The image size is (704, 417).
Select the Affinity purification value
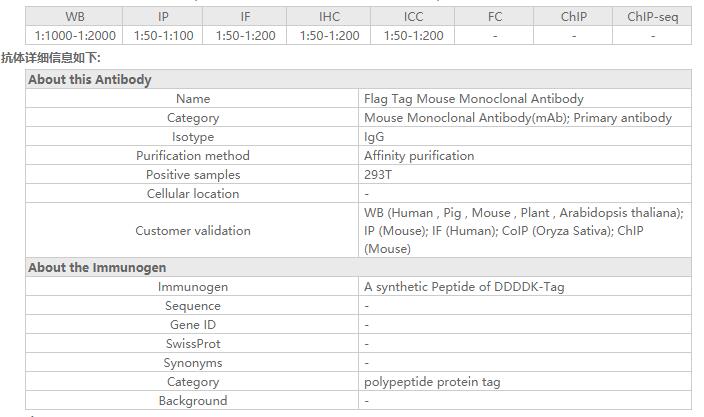pos(419,156)
